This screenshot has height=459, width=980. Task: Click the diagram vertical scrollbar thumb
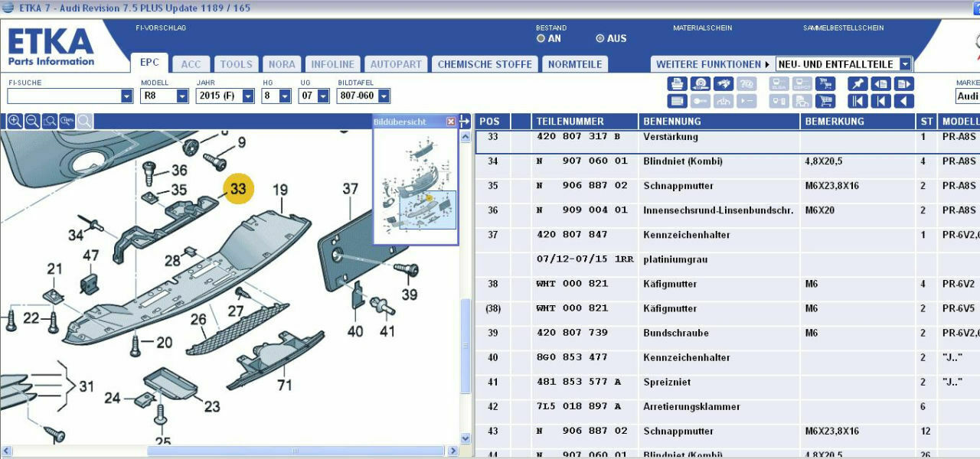click(465, 346)
